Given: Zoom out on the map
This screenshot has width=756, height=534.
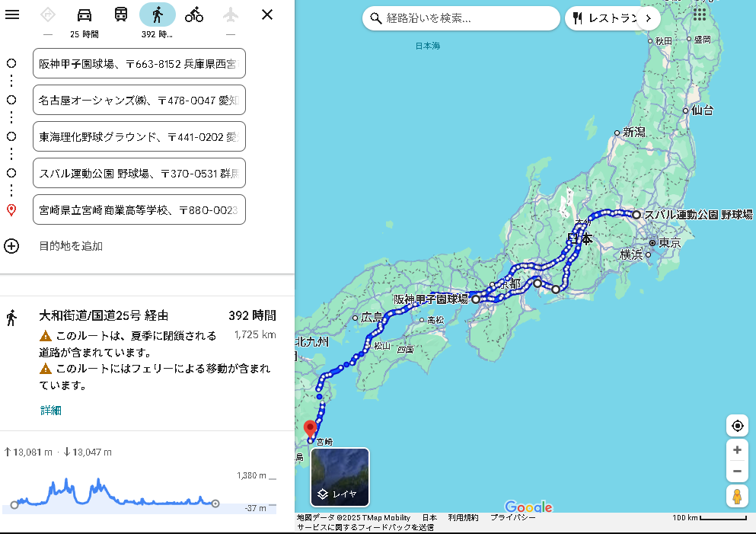Looking at the screenshot, I should pyautogui.click(x=737, y=472).
